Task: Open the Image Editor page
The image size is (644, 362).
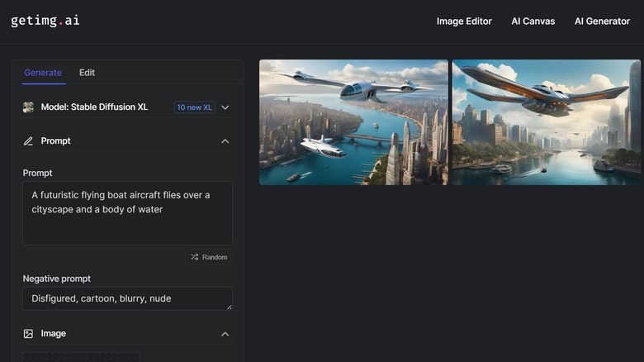Action: 464,21
